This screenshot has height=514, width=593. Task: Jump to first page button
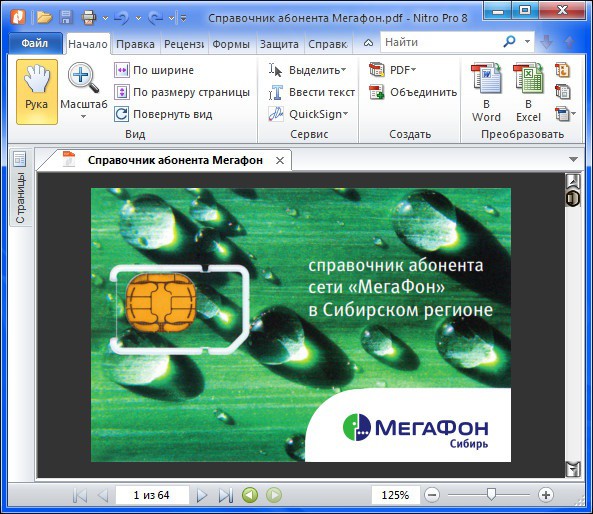pyautogui.click(x=80, y=495)
